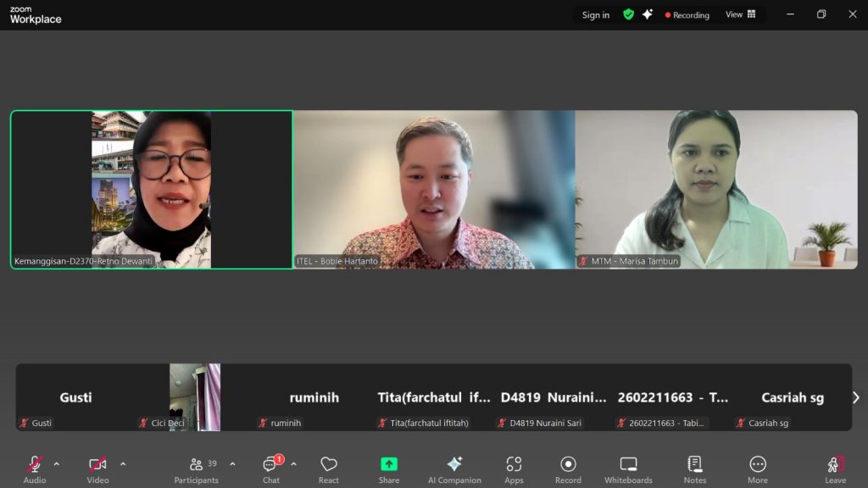Expand the arrow next to Participants
Screen dimensions: 868x488
click(232, 463)
